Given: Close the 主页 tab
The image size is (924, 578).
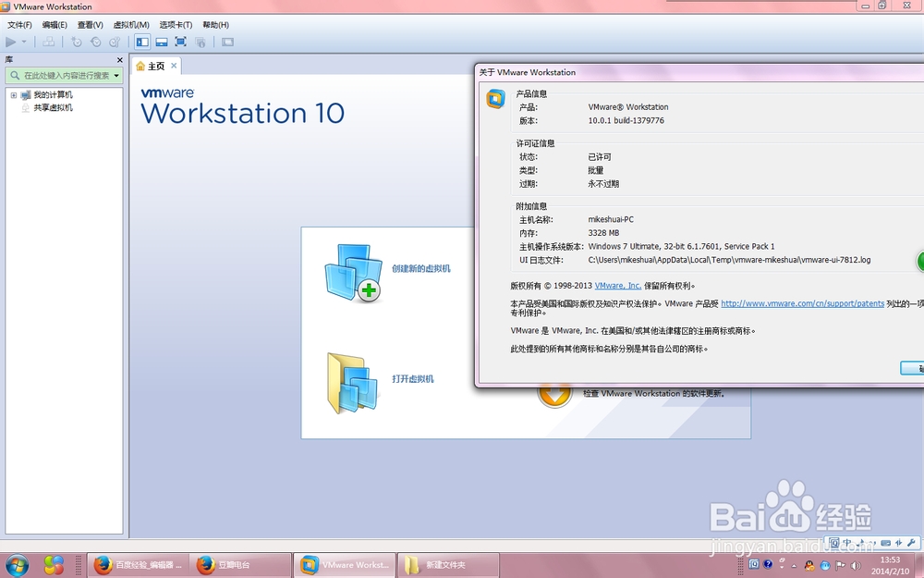Looking at the screenshot, I should [x=174, y=66].
